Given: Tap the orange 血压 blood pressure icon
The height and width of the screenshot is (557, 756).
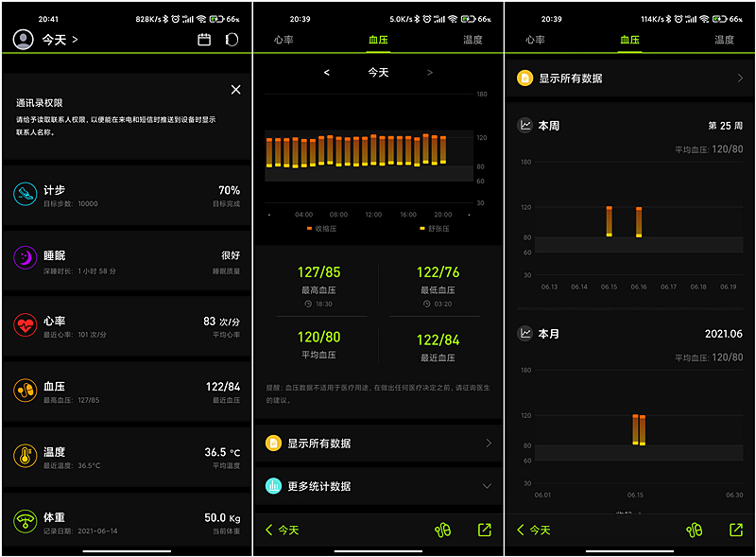Looking at the screenshot, I should coord(25,390).
